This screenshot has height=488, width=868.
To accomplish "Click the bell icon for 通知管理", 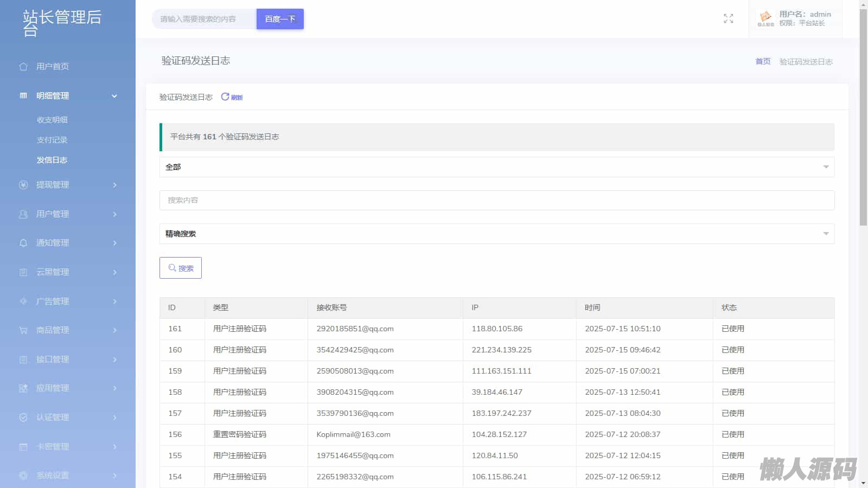I will (x=23, y=243).
